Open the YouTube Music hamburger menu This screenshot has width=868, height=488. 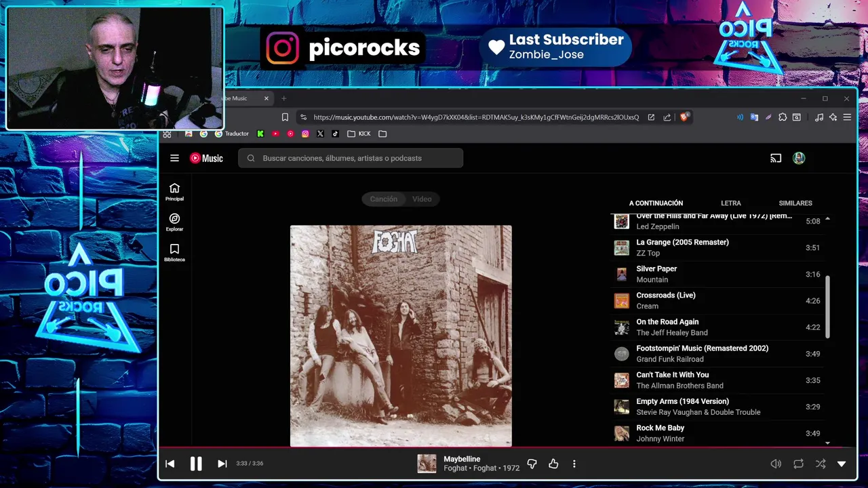click(174, 158)
